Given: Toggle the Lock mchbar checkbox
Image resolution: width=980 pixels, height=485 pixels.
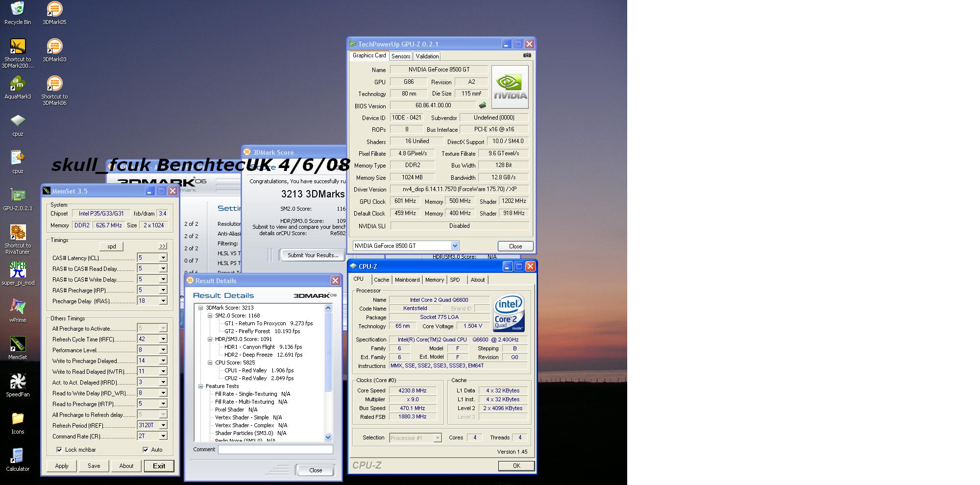Looking at the screenshot, I should [59, 450].
